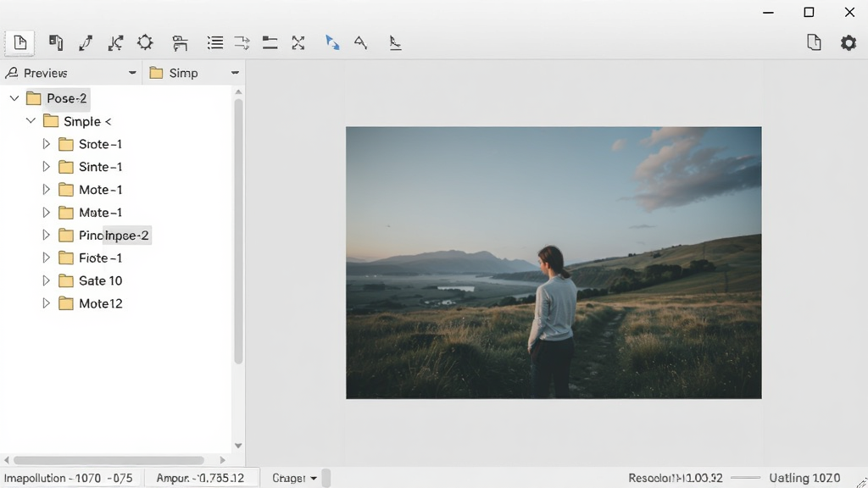Select the branching arrows node tool
The width and height of the screenshot is (868, 488).
(x=115, y=42)
